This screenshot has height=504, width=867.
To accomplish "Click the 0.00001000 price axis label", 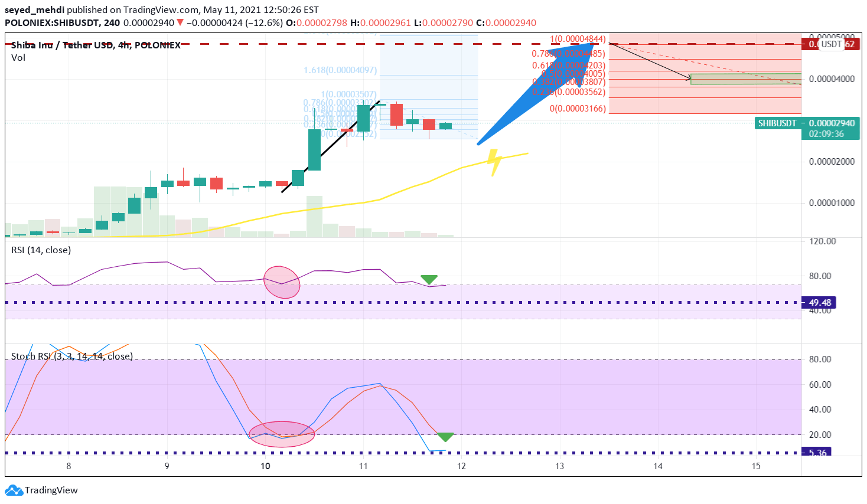I will pyautogui.click(x=832, y=202).
